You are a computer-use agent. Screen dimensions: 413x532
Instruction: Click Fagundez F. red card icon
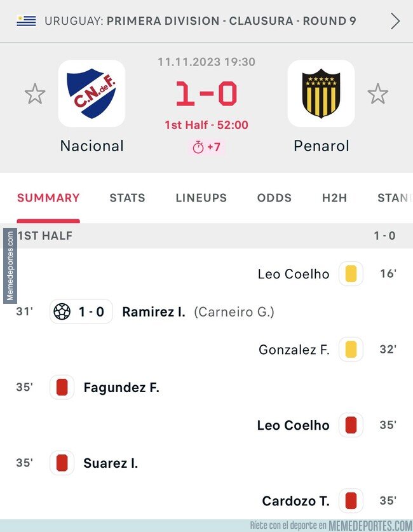[x=62, y=387]
